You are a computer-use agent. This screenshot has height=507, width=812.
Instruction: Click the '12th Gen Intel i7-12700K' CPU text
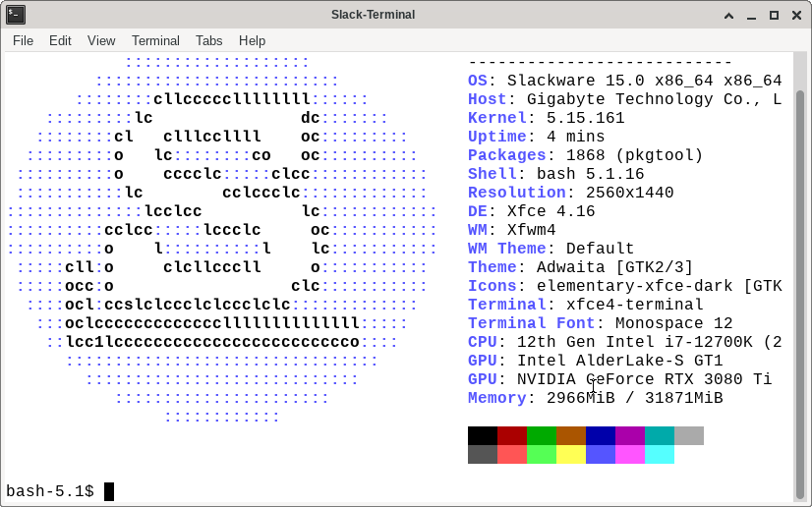634,342
